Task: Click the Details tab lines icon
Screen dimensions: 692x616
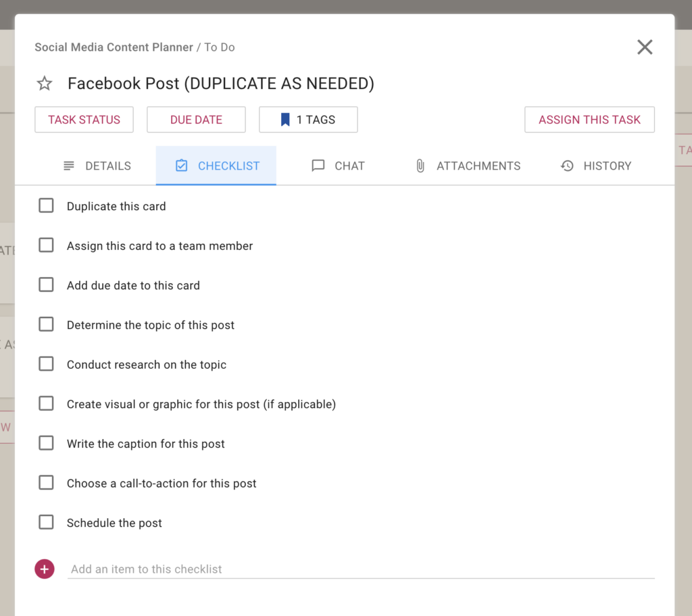Action: click(69, 166)
